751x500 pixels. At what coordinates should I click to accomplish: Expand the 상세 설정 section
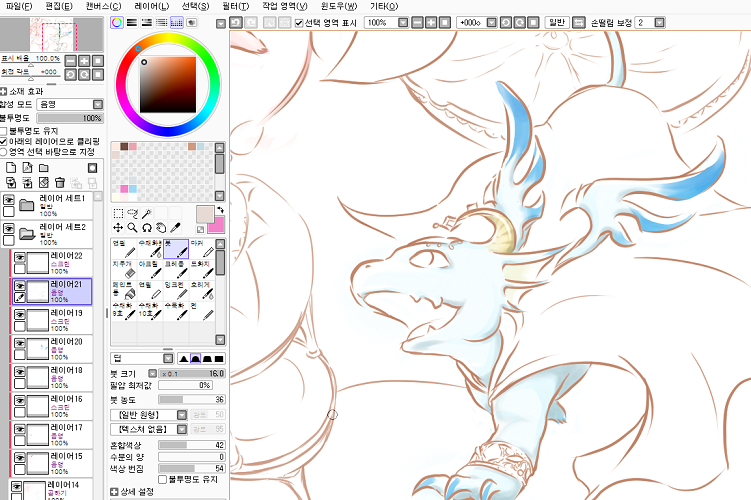pyautogui.click(x=115, y=492)
